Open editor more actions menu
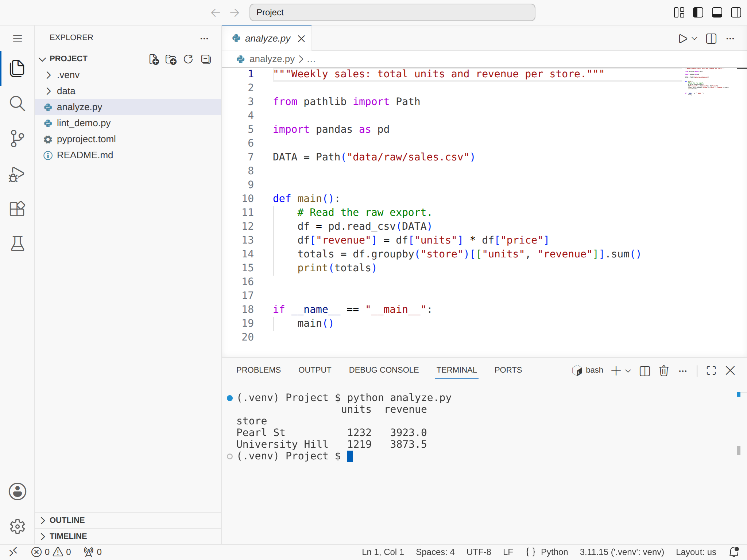Viewport: 747px width, 560px height. click(x=730, y=39)
